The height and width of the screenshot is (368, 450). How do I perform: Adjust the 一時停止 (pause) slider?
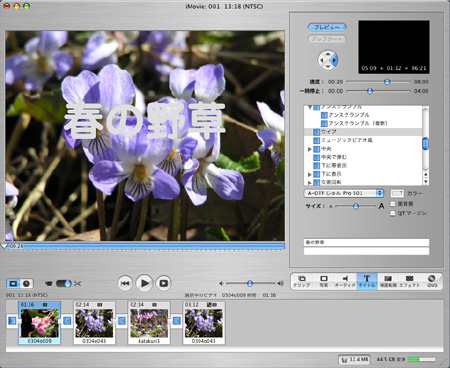(x=370, y=91)
